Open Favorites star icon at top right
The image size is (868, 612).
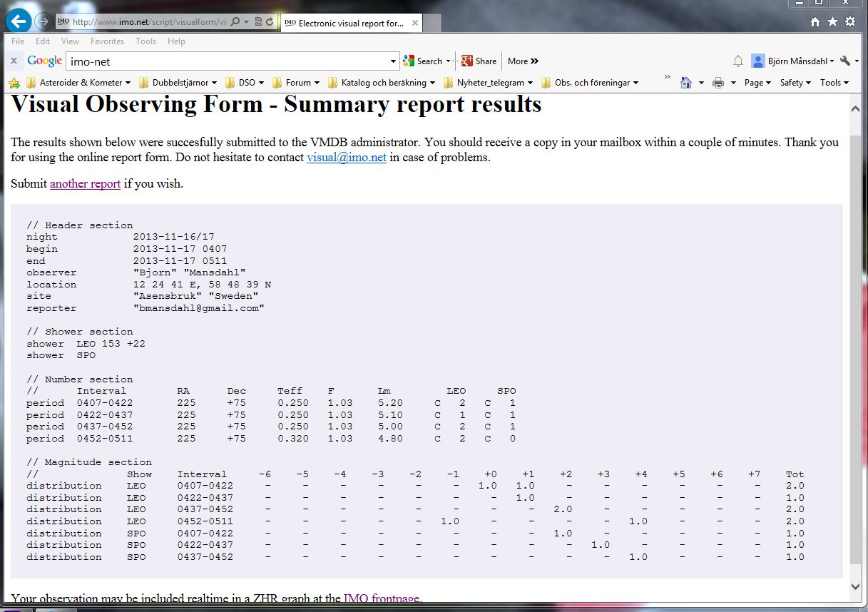pyautogui.click(x=832, y=22)
